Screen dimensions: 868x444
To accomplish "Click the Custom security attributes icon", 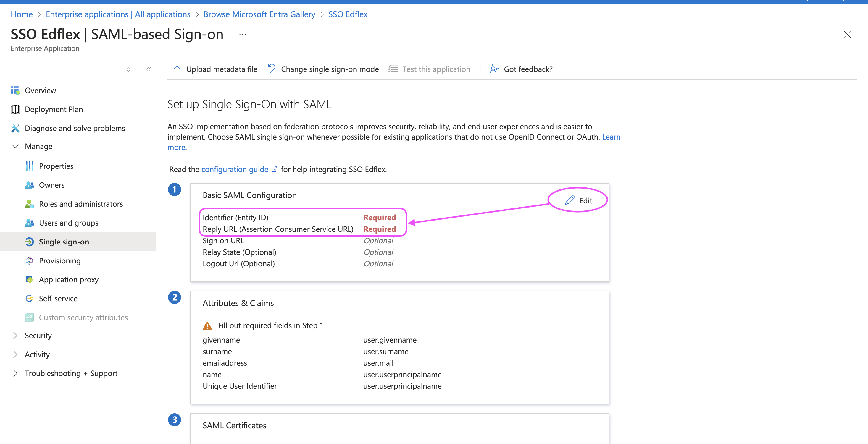I will pos(29,317).
